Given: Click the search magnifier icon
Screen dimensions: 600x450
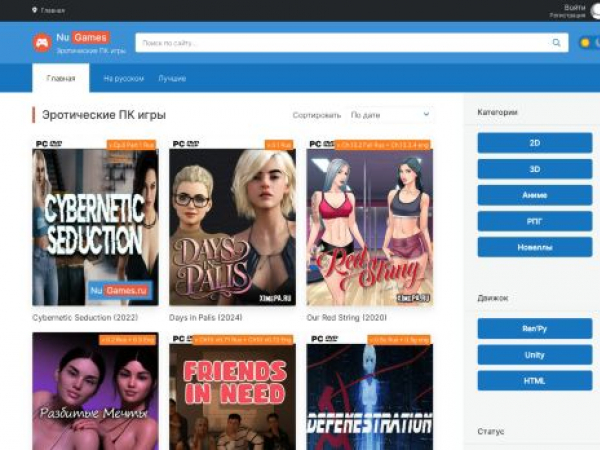Looking at the screenshot, I should point(556,42).
